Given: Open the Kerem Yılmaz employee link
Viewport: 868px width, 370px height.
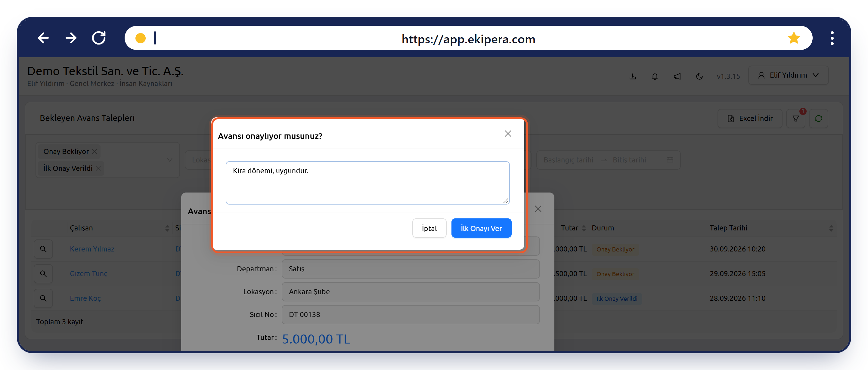Looking at the screenshot, I should pos(92,249).
